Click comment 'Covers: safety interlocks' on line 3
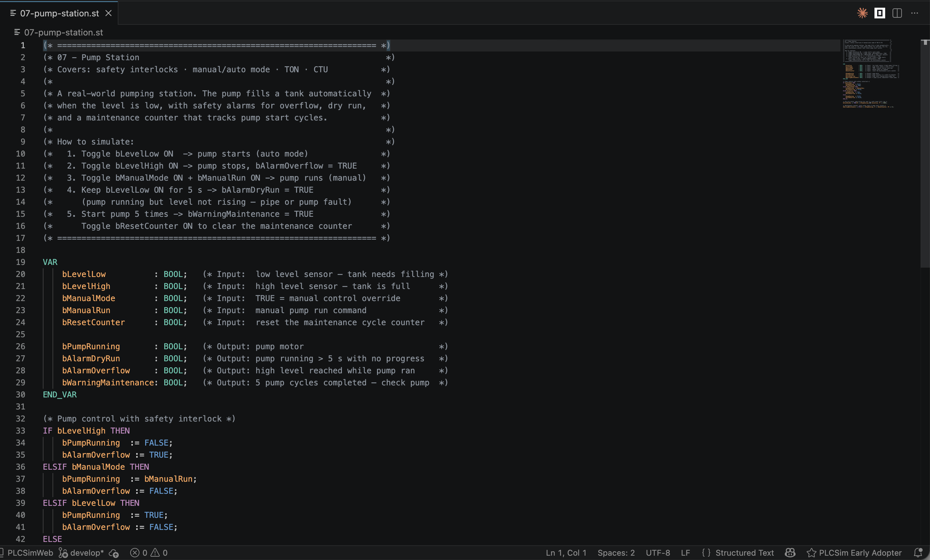Screen dimensions: 930x560 (117, 70)
